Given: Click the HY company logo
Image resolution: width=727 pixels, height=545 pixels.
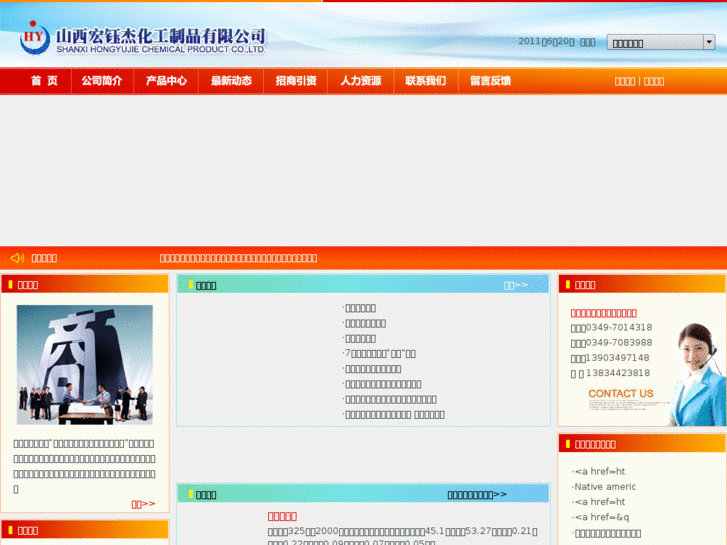Looking at the screenshot, I should [x=35, y=38].
